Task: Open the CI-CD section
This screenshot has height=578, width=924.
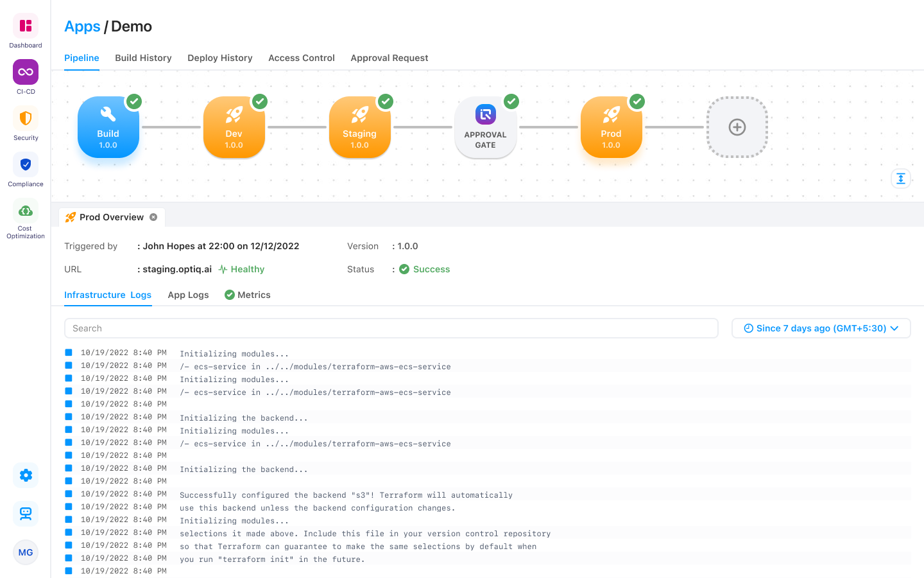Action: tap(26, 73)
